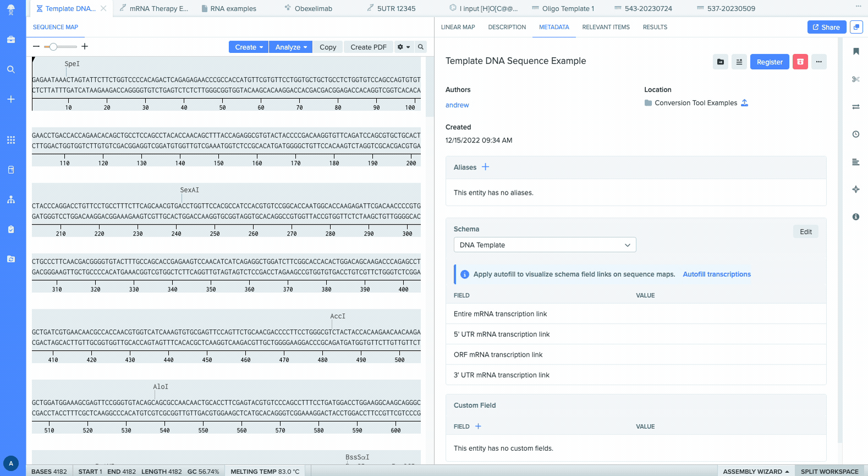Click the sequence search magnifier icon
This screenshot has width=868, height=476.
(421, 47)
